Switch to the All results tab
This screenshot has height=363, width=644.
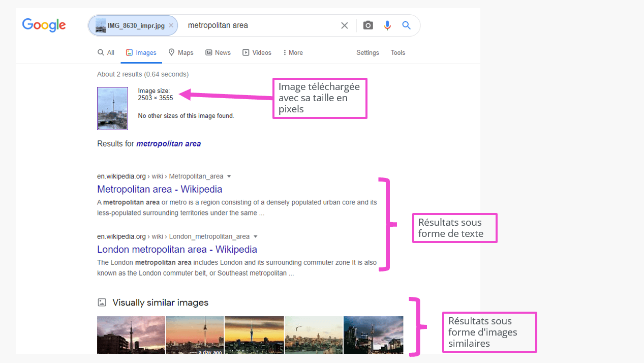tap(106, 53)
